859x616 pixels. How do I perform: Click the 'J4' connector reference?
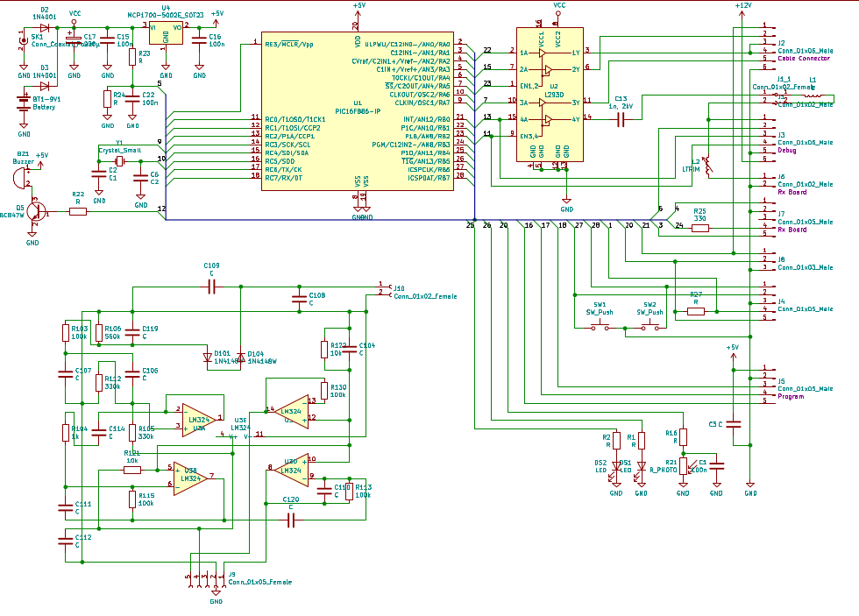[781, 301]
